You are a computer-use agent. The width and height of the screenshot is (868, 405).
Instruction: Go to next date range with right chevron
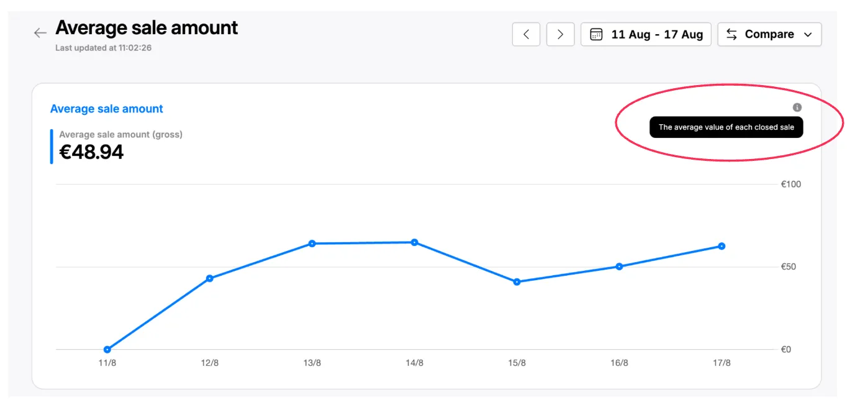pos(560,34)
